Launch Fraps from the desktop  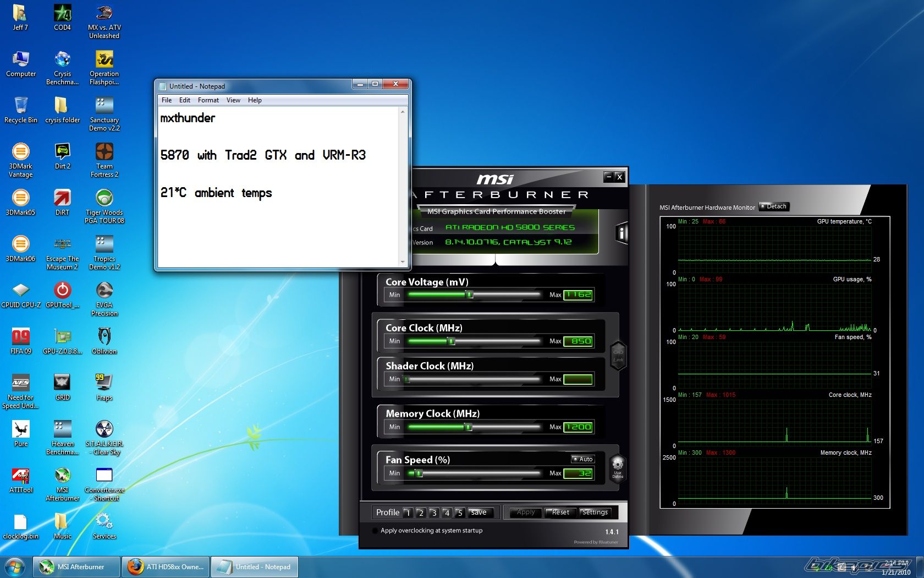coord(104,383)
